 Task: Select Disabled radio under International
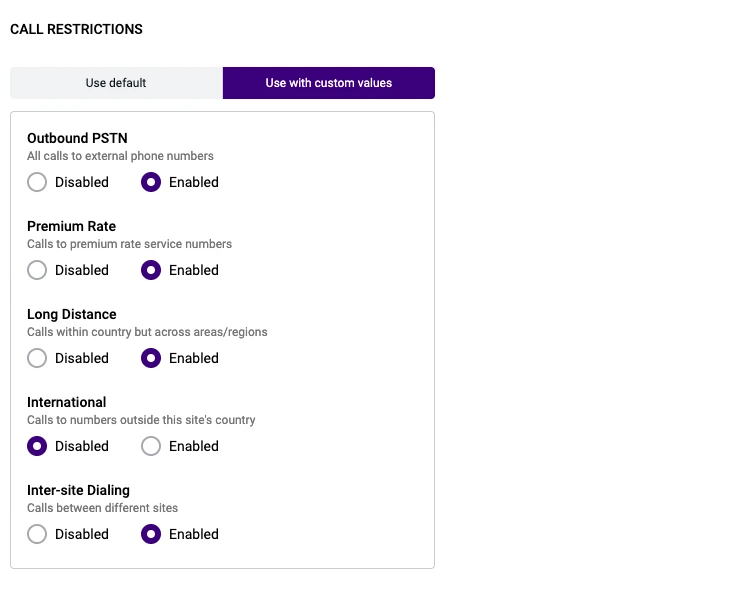click(x=37, y=446)
